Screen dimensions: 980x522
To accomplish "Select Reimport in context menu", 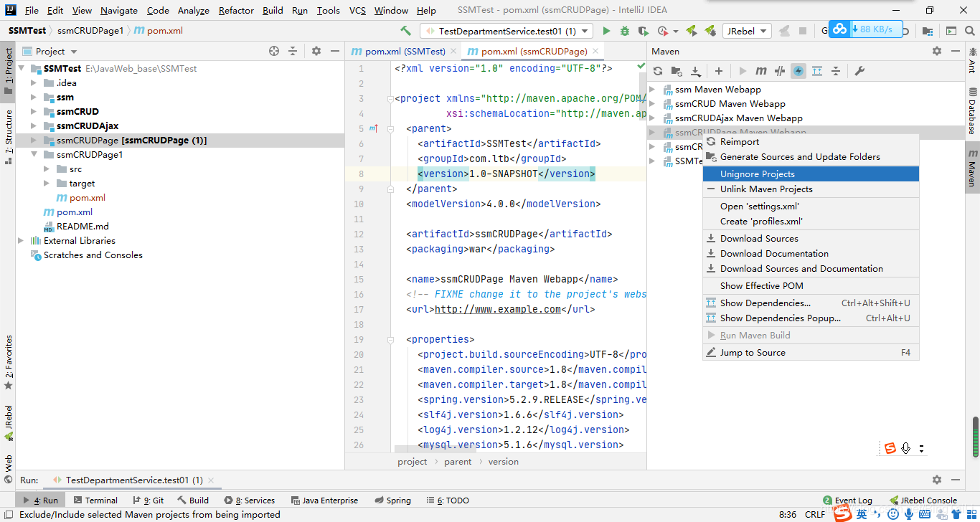I will click(x=811, y=142).
